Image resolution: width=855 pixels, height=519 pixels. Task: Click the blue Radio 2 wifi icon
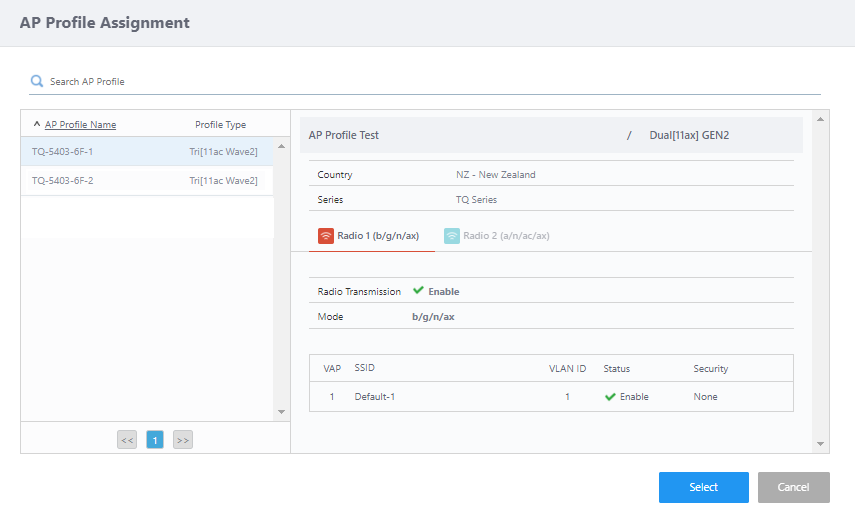452,236
